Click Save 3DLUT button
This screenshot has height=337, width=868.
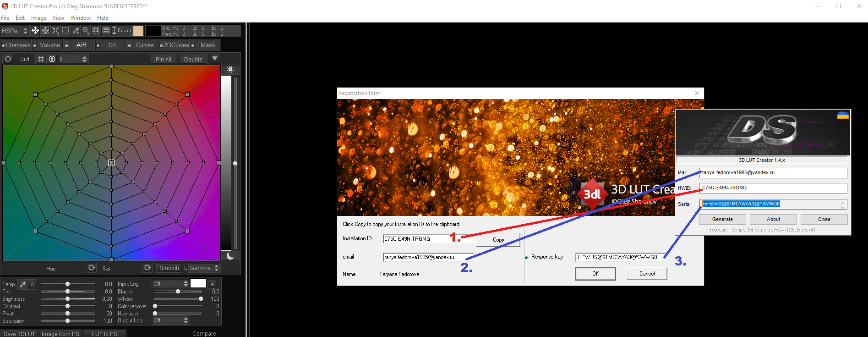pos(19,334)
